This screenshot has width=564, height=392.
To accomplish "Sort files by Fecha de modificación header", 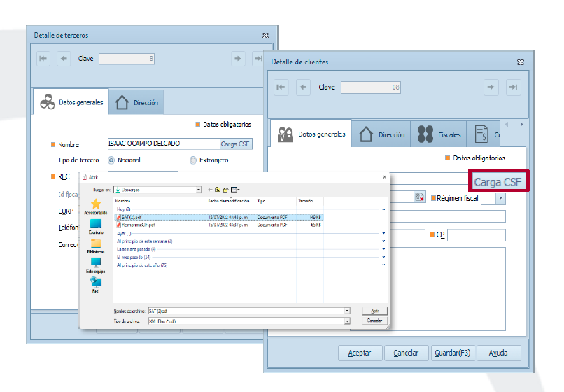I will [230, 201].
